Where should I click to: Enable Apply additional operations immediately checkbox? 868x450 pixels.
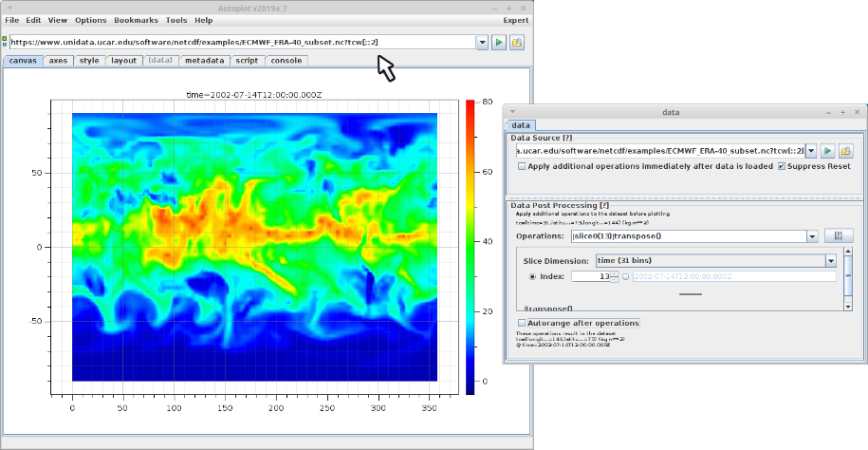pyautogui.click(x=522, y=166)
